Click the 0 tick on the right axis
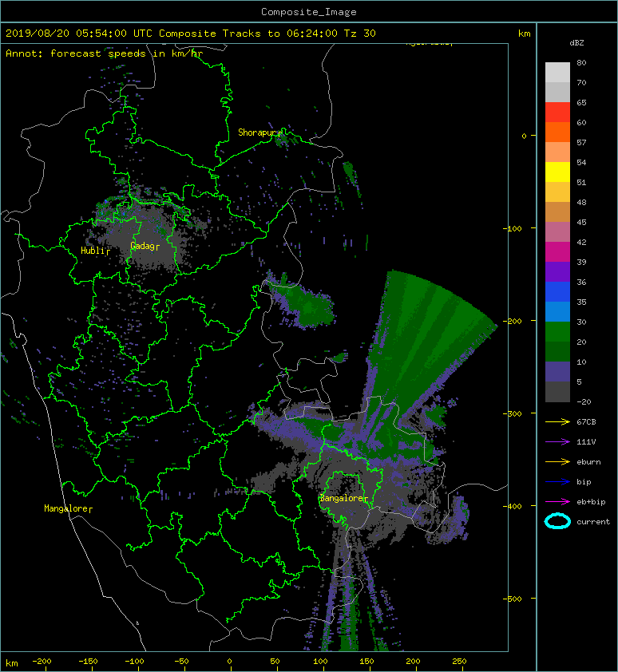This screenshot has width=618, height=672. pyautogui.click(x=524, y=136)
